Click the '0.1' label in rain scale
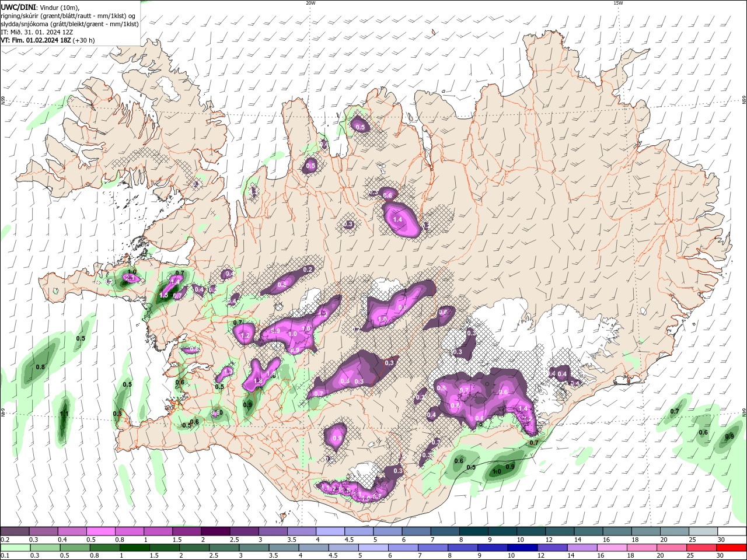Viewport: 747px width, 560px height. click(5, 555)
